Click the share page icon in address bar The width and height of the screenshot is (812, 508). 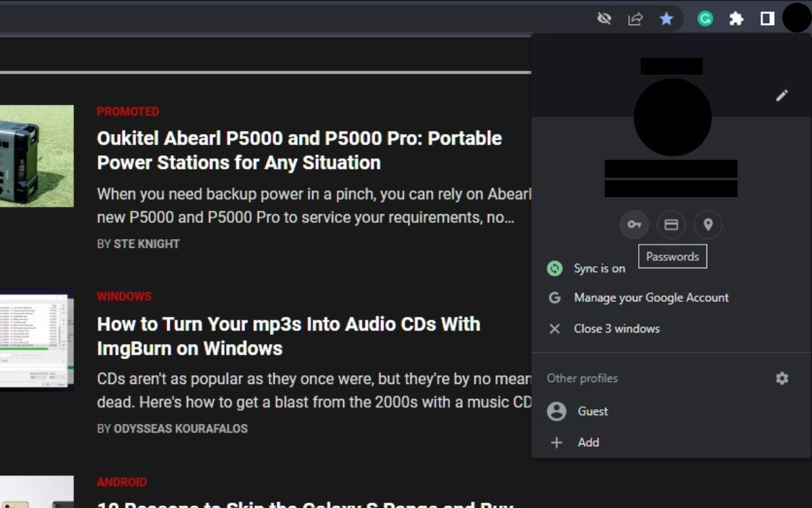[635, 19]
